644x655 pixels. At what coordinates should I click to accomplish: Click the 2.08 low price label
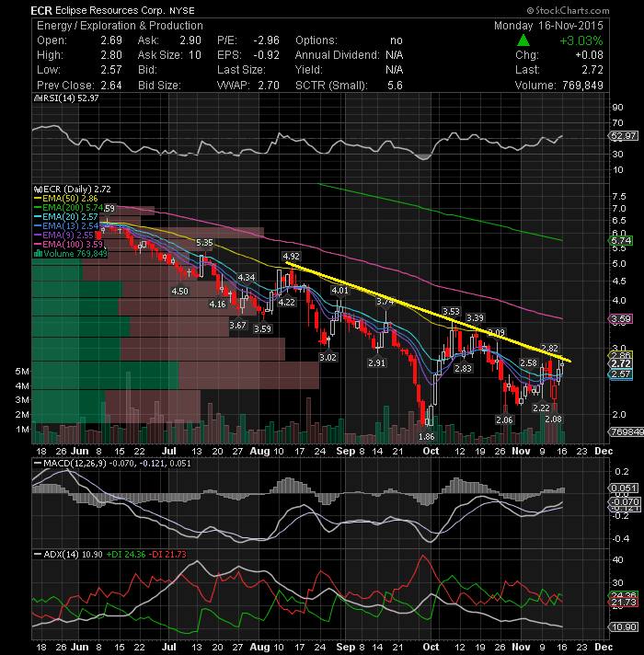point(553,419)
